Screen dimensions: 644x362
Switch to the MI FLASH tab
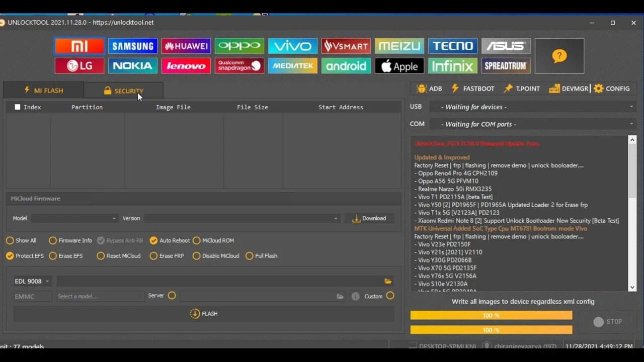[43, 90]
